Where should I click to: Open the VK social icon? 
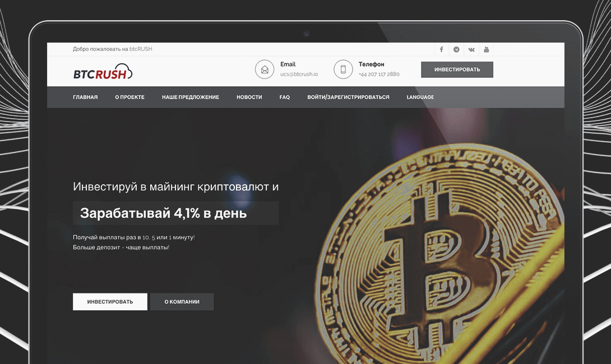[471, 49]
